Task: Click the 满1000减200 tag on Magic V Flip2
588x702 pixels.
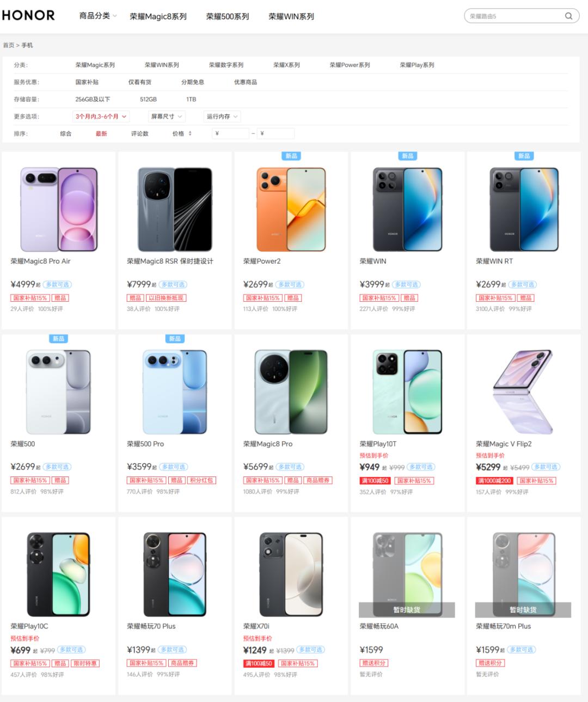Action: pos(494,481)
